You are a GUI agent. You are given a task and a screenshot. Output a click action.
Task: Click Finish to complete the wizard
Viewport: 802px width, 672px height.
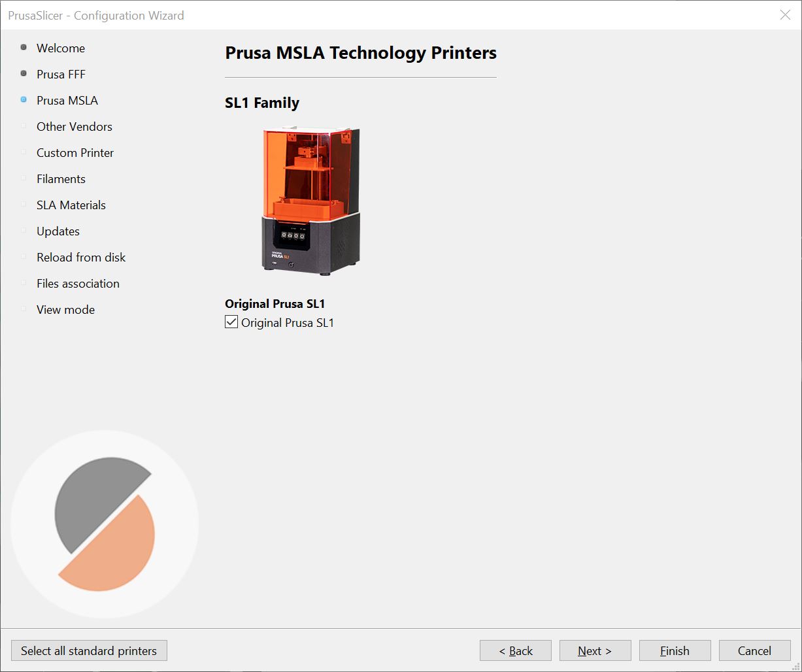click(675, 650)
